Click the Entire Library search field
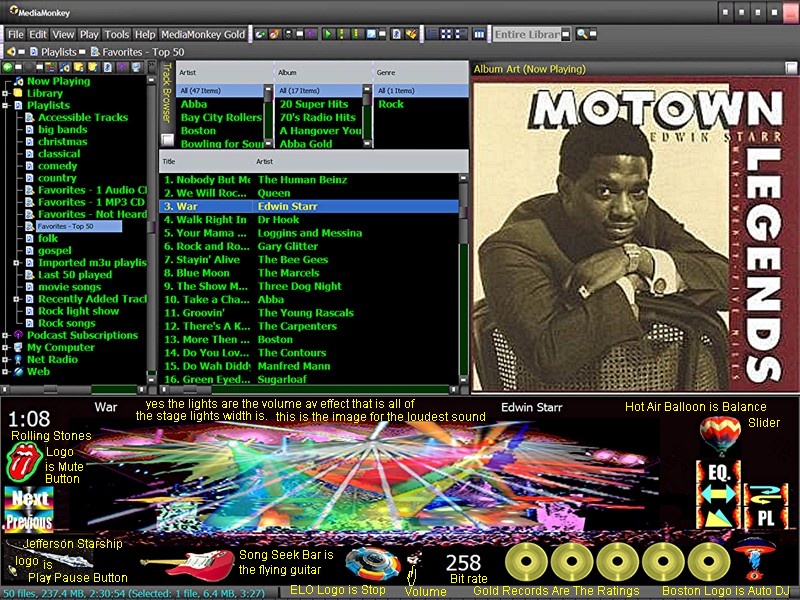The height and width of the screenshot is (600, 800). [526, 34]
